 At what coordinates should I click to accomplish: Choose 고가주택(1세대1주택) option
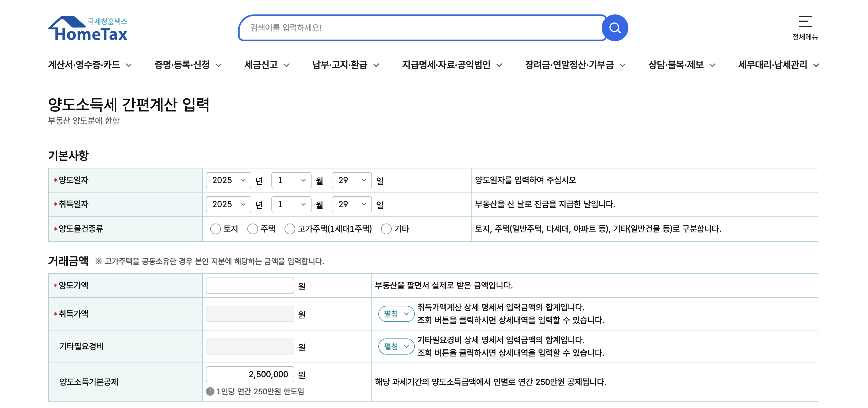[290, 229]
